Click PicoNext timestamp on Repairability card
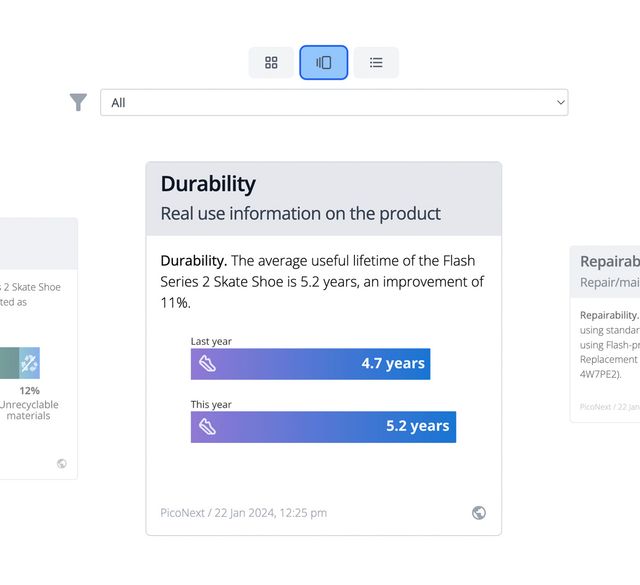Screen dimensions: 640x585 point(609,407)
